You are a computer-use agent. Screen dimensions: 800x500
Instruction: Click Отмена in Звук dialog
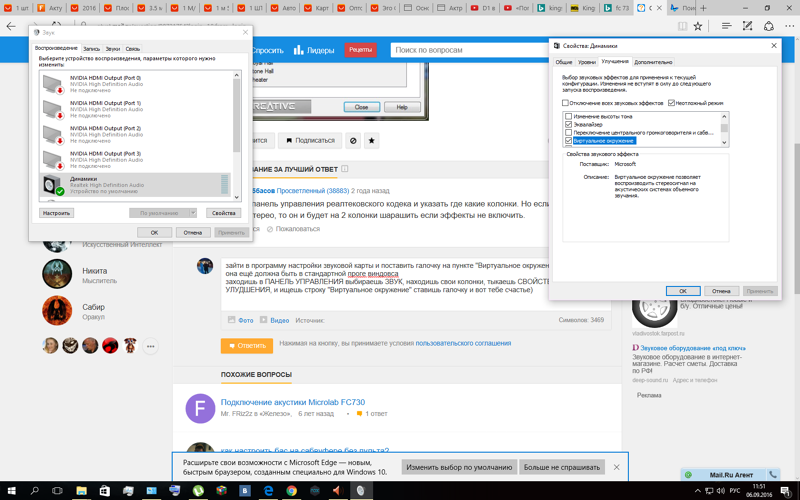[x=193, y=232]
